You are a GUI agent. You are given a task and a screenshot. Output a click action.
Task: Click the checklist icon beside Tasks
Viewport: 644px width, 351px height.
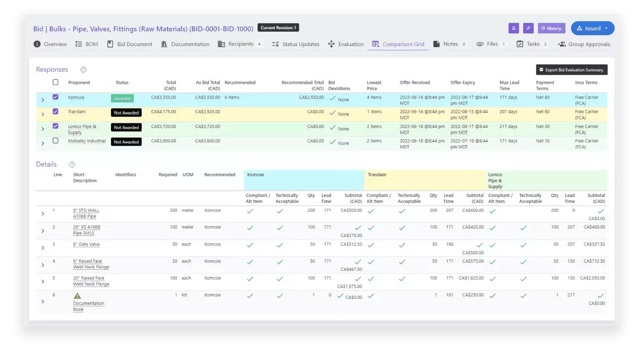coord(520,44)
